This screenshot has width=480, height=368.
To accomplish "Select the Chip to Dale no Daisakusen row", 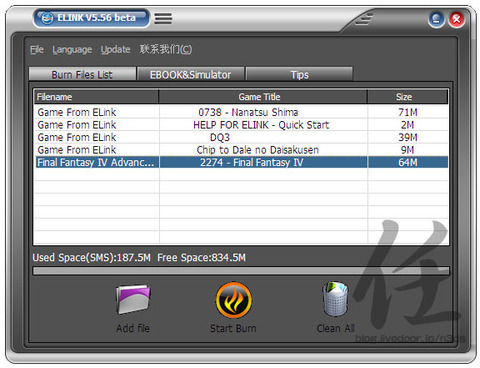I will coord(241,150).
